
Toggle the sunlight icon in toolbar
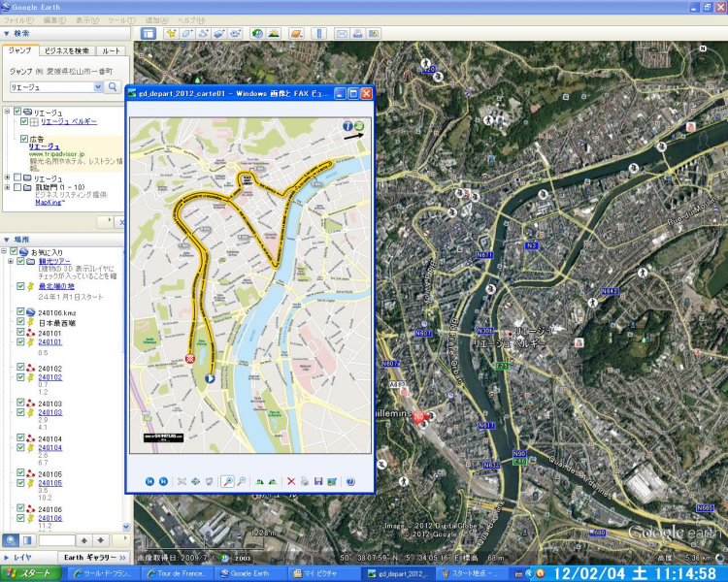[x=274, y=33]
